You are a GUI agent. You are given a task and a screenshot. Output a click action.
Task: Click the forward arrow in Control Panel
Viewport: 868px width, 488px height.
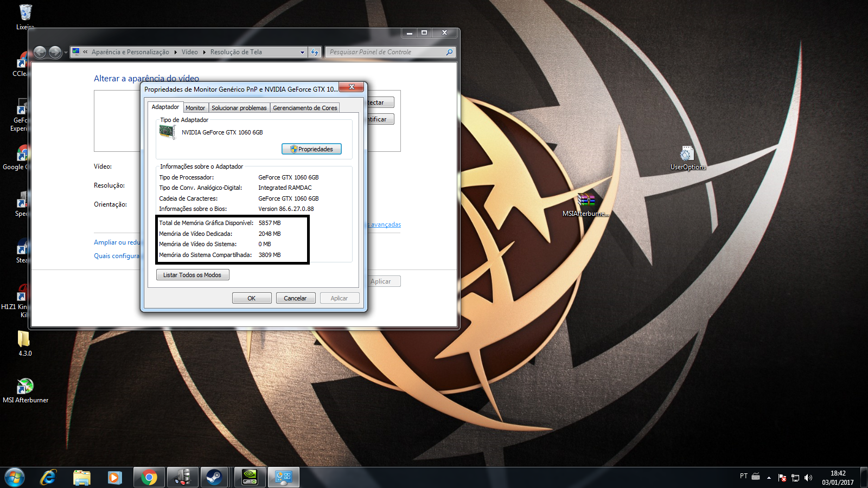55,52
